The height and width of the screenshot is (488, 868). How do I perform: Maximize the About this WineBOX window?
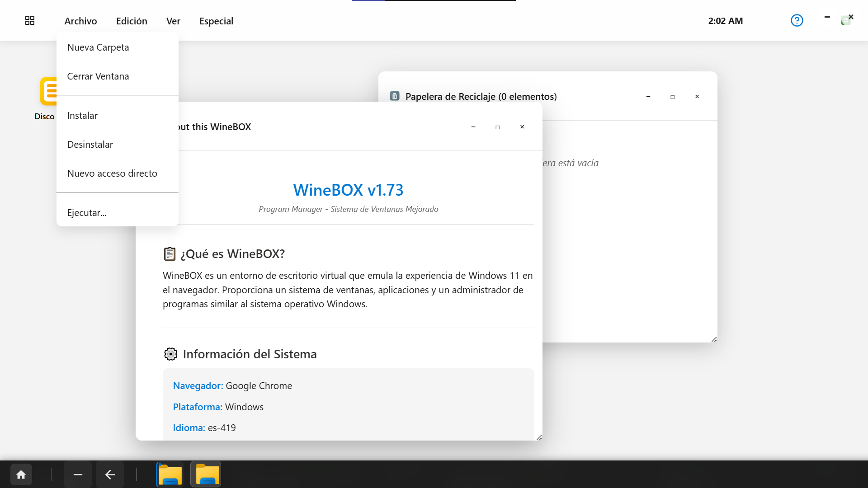pyautogui.click(x=497, y=127)
